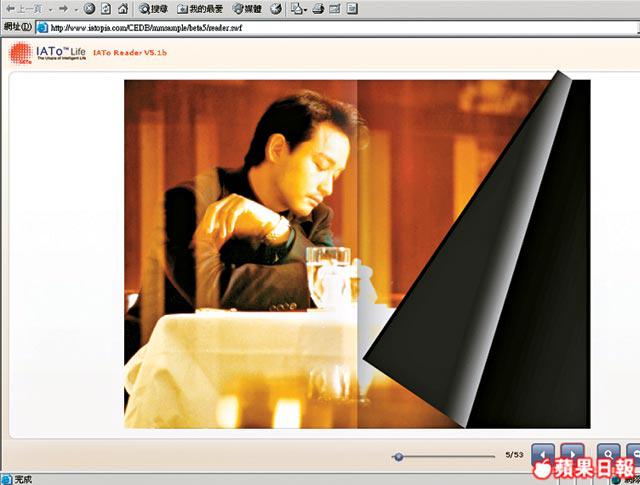This screenshot has width=640, height=485.
Task: Expand the Forward button dropdown arrow
Action: point(75,8)
